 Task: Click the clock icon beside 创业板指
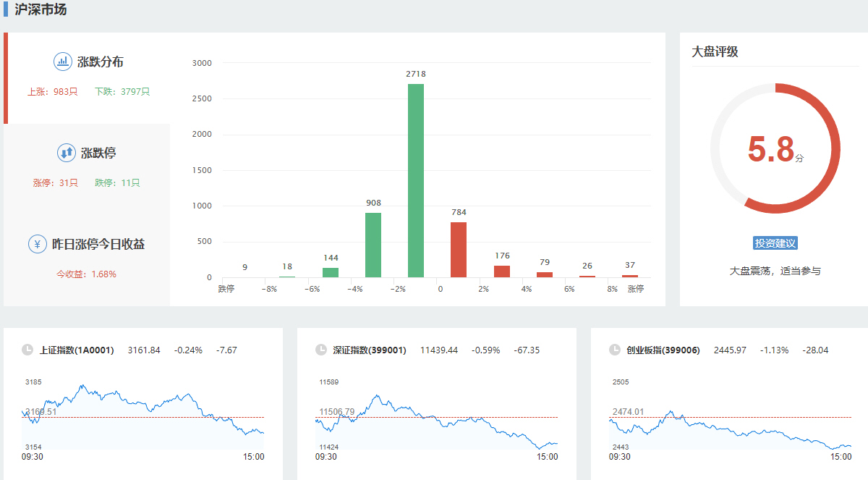click(x=615, y=350)
